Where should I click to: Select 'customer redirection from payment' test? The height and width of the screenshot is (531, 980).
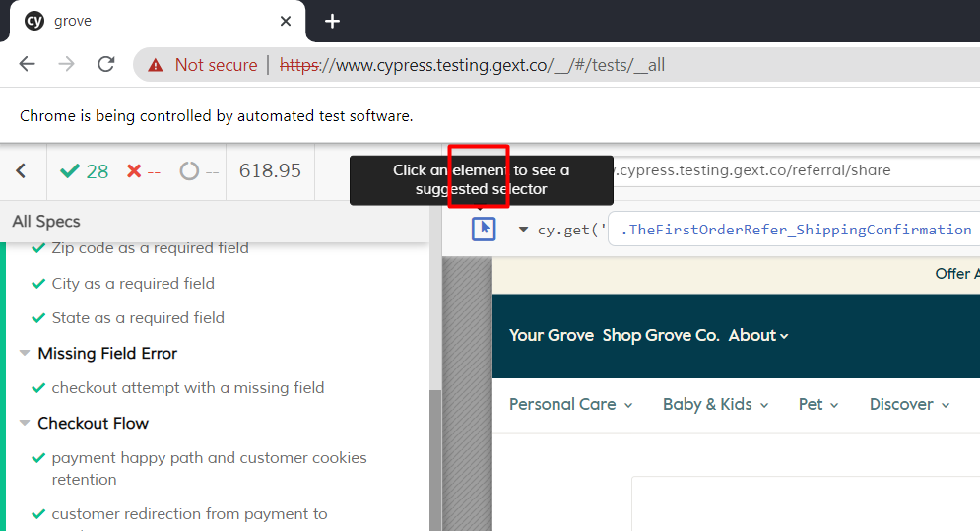189,514
